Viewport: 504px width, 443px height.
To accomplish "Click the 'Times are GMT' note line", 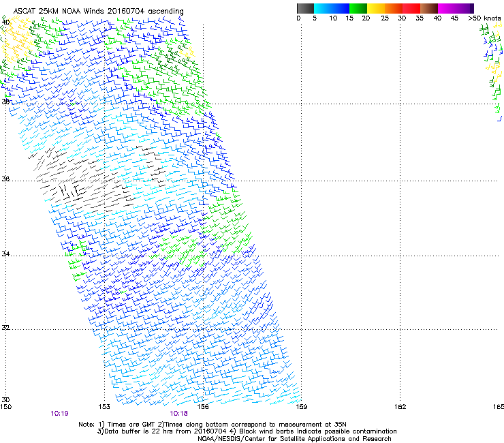I will (212, 425).
